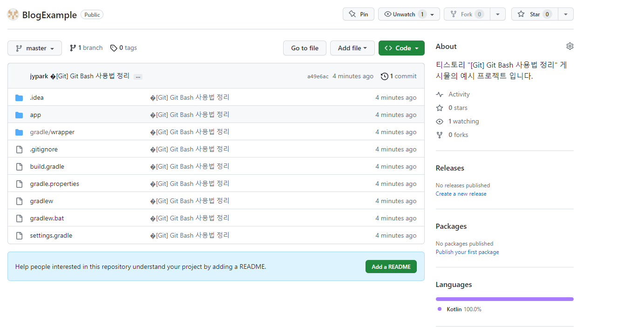Open the Unwatch notifications dropdown
The image size is (644, 328).
[409, 14]
